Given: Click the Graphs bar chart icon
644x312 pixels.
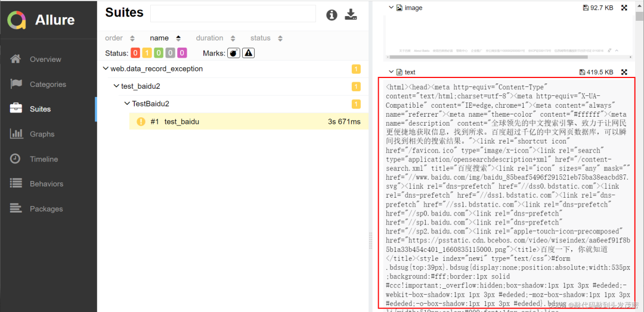Looking at the screenshot, I should click(x=16, y=133).
